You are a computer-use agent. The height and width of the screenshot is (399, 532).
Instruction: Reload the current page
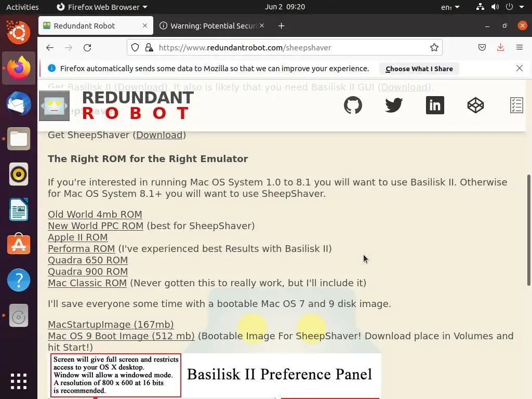(x=87, y=47)
